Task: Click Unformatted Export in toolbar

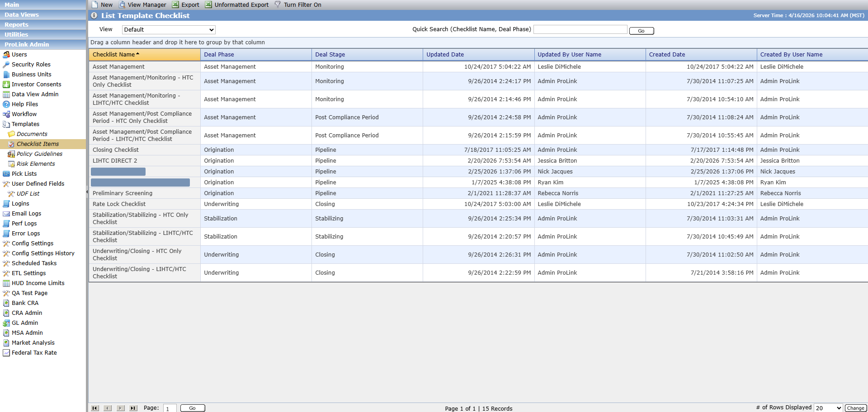Action: [x=237, y=5]
